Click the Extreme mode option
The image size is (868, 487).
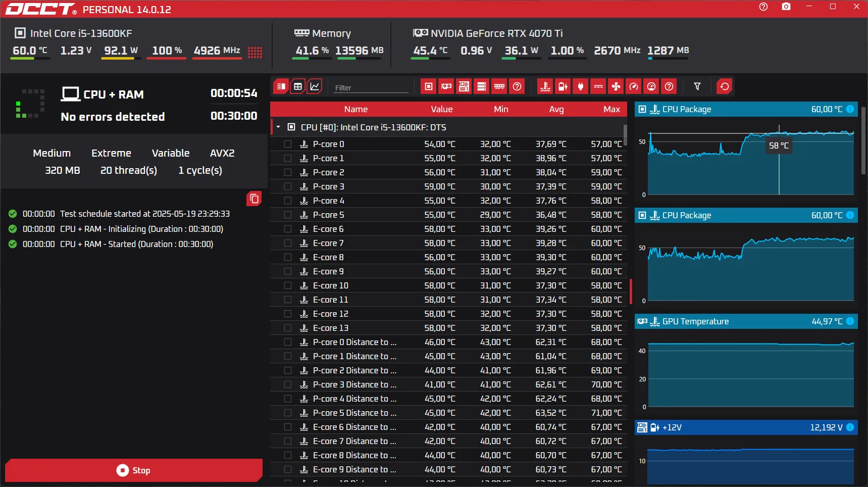coord(111,153)
